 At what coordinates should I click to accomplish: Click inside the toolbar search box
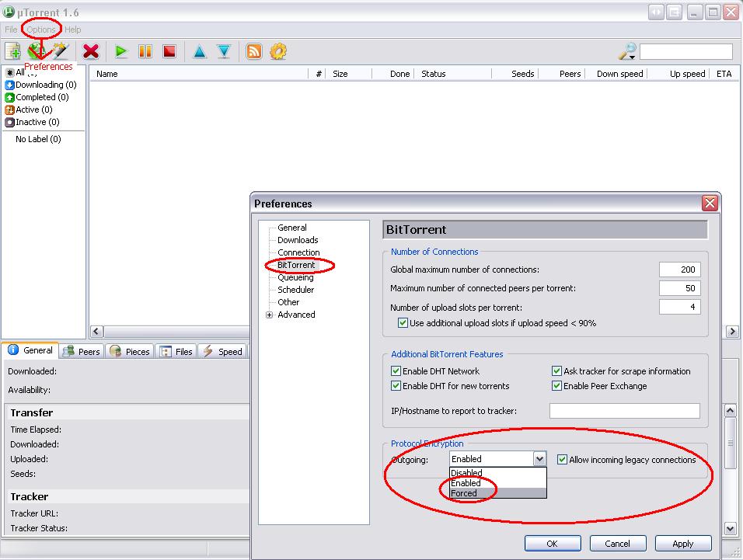pyautogui.click(x=686, y=51)
